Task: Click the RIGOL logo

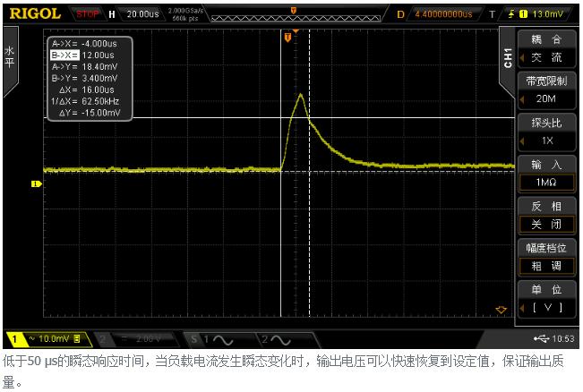Action: click(36, 13)
